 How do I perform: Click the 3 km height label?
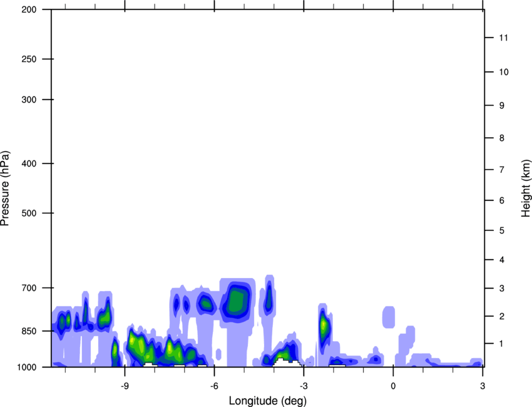point(502,288)
